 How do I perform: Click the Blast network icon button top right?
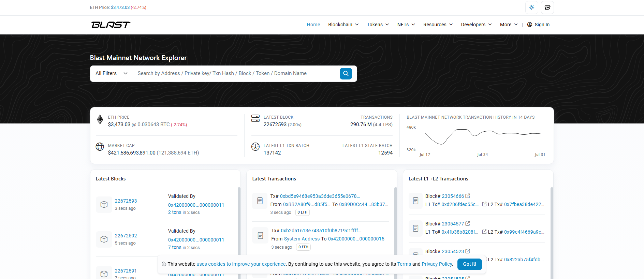tap(547, 8)
